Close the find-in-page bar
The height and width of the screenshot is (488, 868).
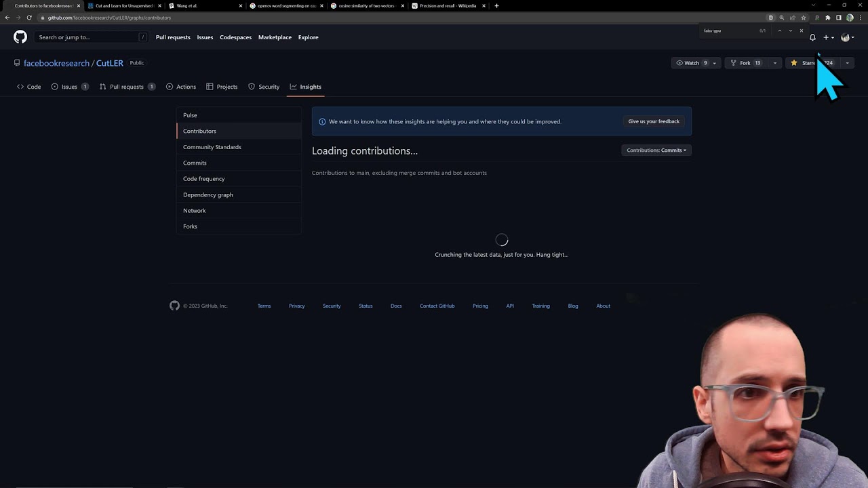(x=802, y=30)
